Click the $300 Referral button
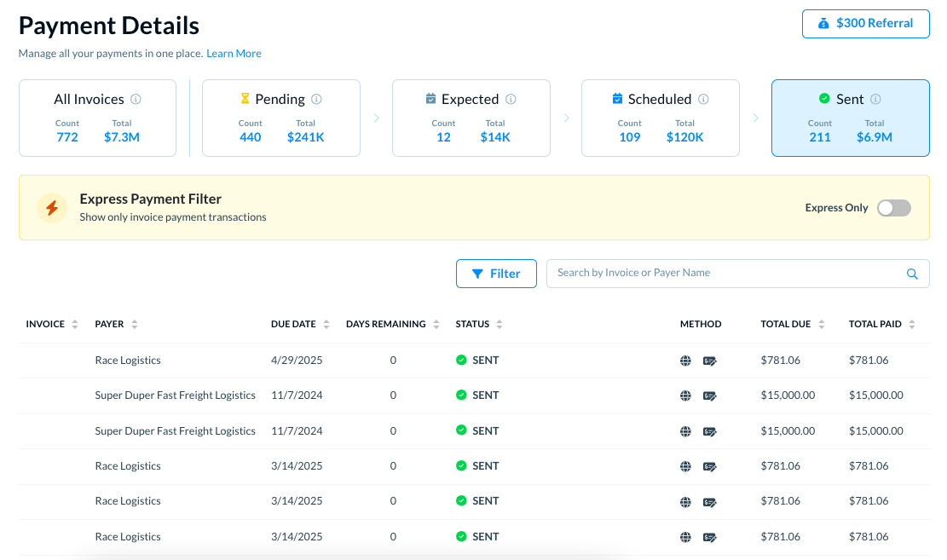 click(x=865, y=24)
